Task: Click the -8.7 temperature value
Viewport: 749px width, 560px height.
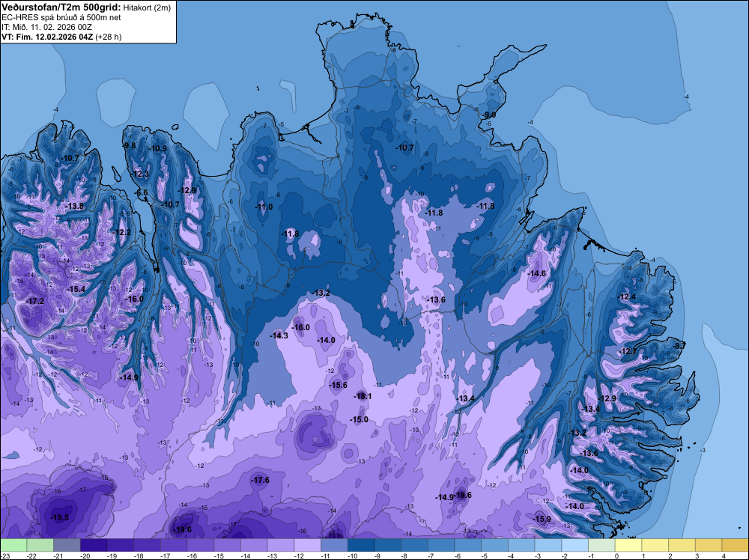Action: click(x=679, y=346)
